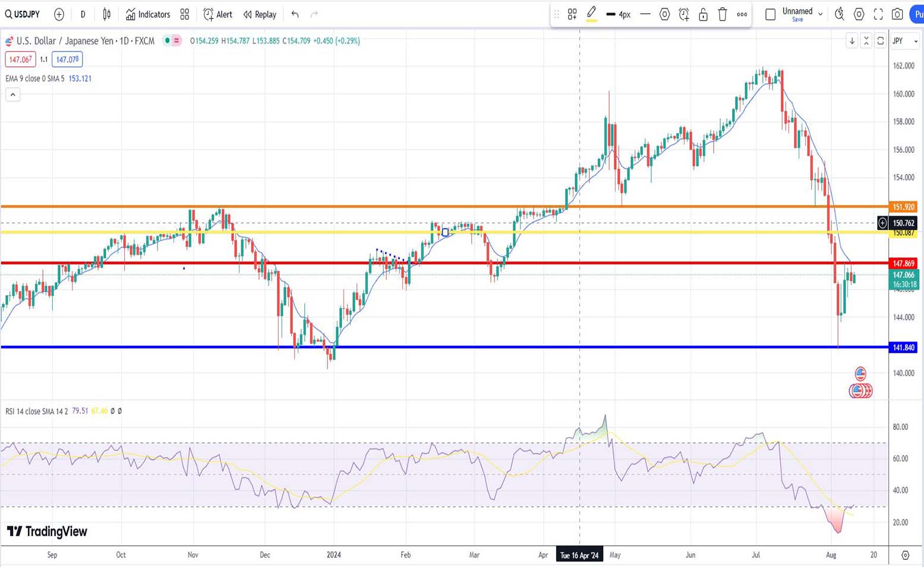Take a chart snapshot with the camera icon

pyautogui.click(x=897, y=14)
